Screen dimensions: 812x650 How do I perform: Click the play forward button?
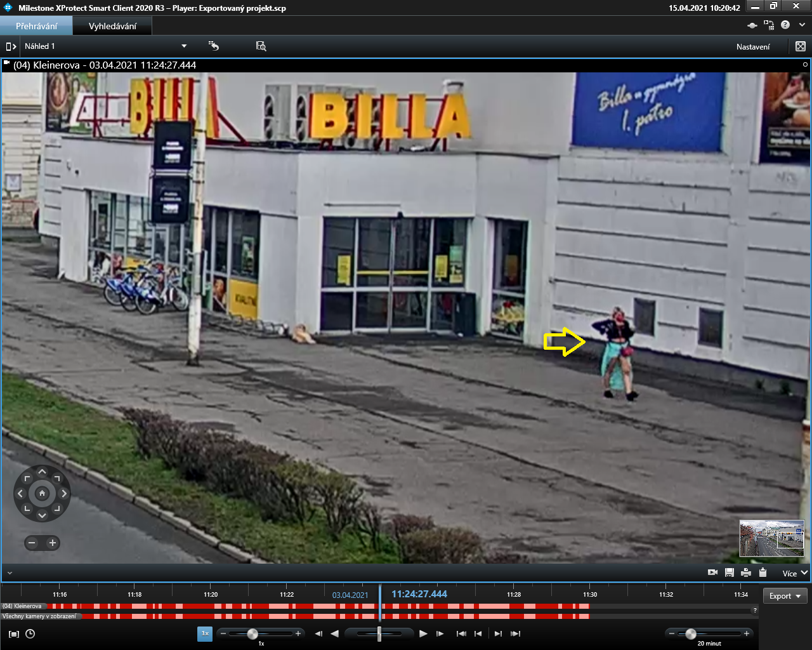tap(423, 633)
